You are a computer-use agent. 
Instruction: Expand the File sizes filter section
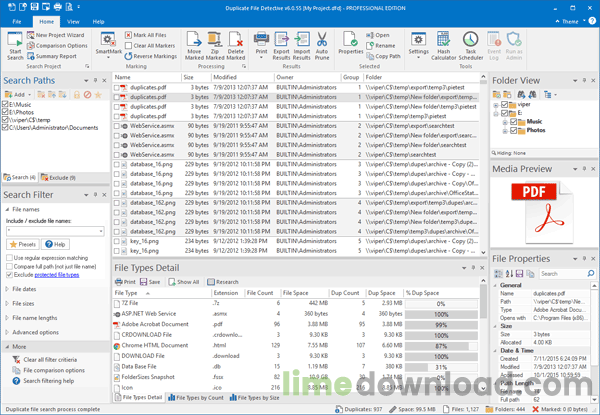[x=7, y=303]
